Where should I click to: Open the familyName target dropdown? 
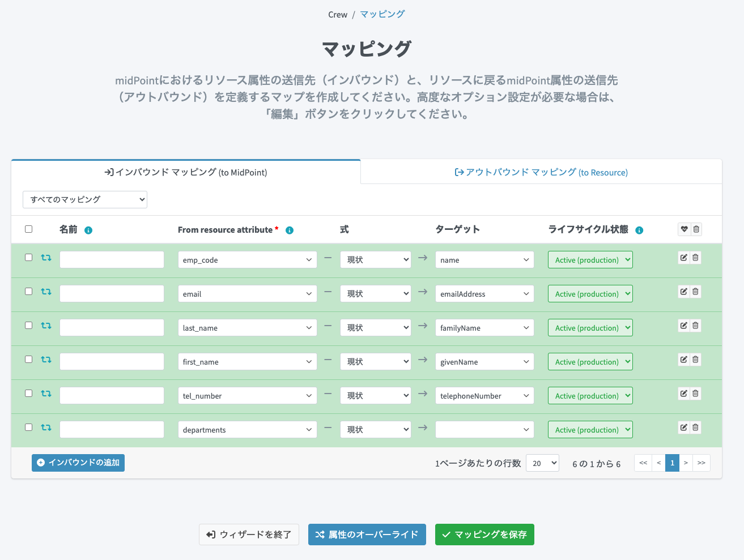(x=484, y=328)
